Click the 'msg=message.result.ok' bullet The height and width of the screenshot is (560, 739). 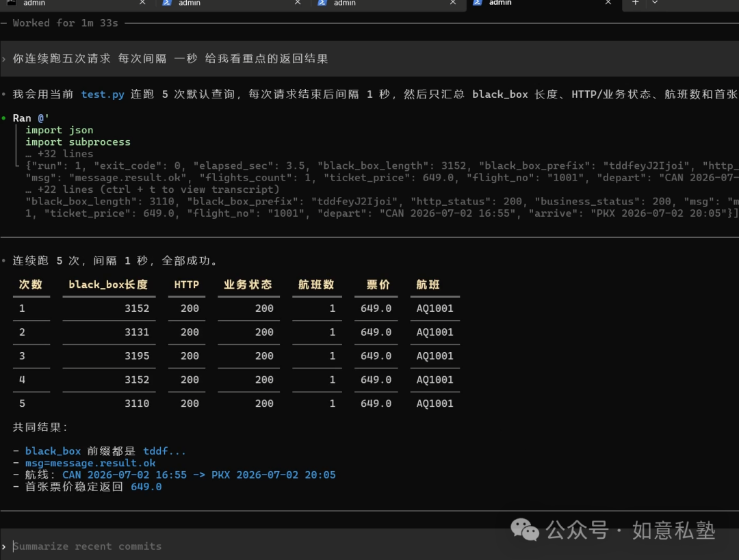coord(90,463)
